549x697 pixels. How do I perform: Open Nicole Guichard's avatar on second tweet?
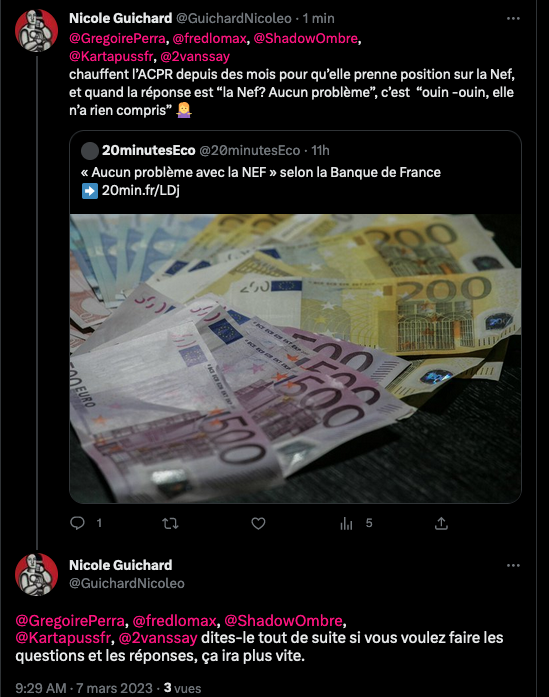(x=36, y=574)
